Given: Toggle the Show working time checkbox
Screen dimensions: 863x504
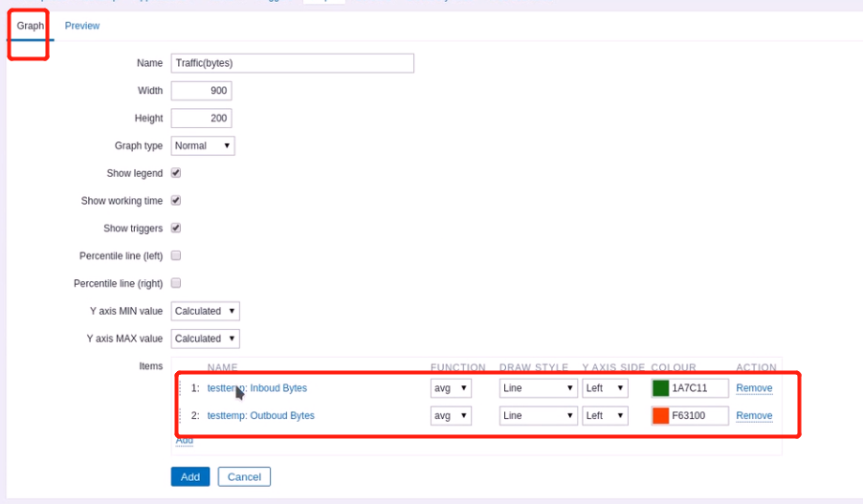Looking at the screenshot, I should point(176,200).
